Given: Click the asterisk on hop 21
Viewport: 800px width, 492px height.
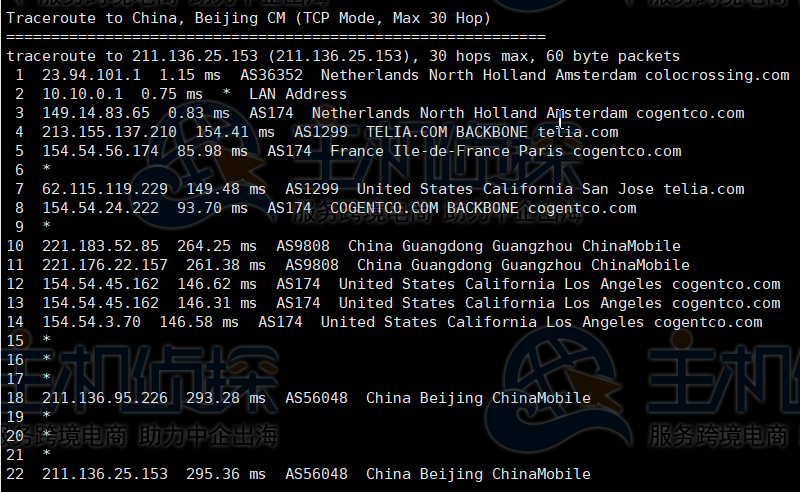Looking at the screenshot, I should click(46, 454).
